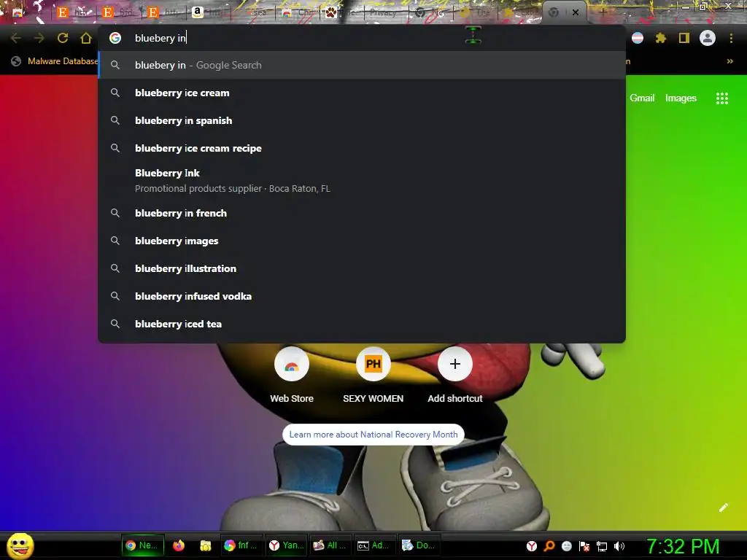Switch to the first Etsy tab
747x560 pixels.
(x=74, y=12)
